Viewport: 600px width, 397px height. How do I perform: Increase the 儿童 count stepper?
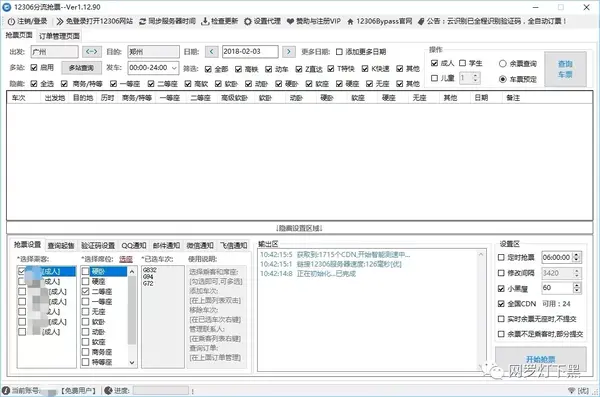[475, 76]
